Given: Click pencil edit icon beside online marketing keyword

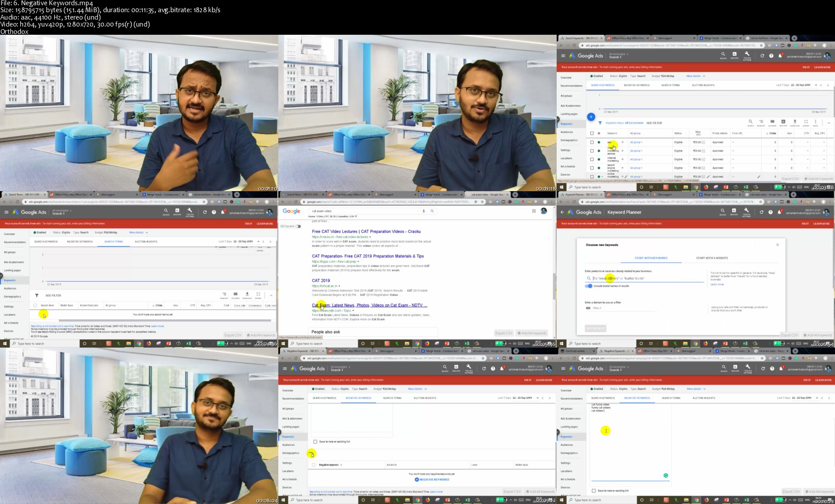Looking at the screenshot, I should 626,177.
